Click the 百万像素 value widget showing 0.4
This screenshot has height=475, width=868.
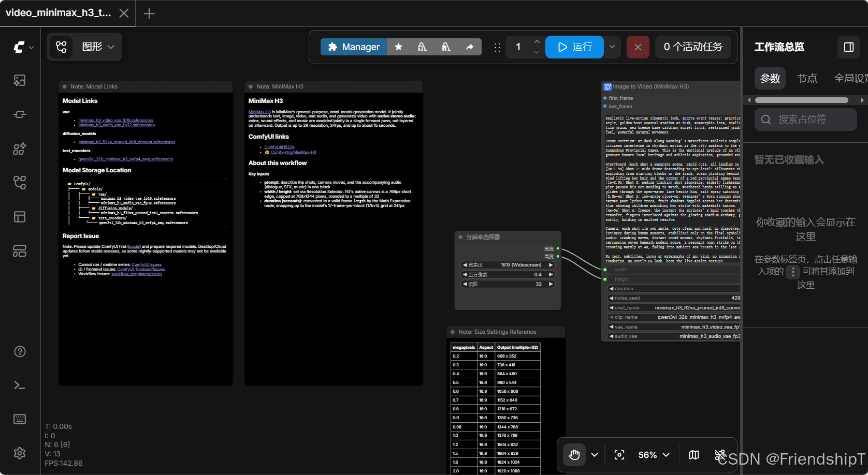508,275
